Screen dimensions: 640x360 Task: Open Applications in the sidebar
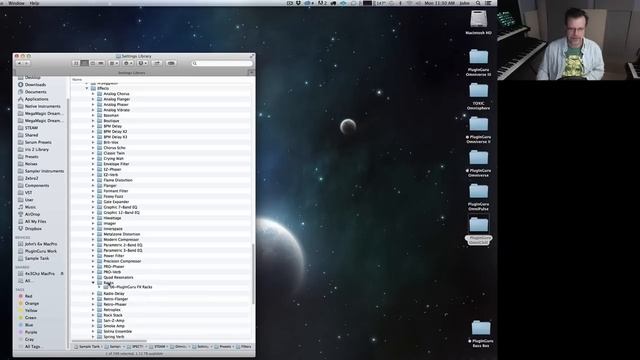pos(33,99)
